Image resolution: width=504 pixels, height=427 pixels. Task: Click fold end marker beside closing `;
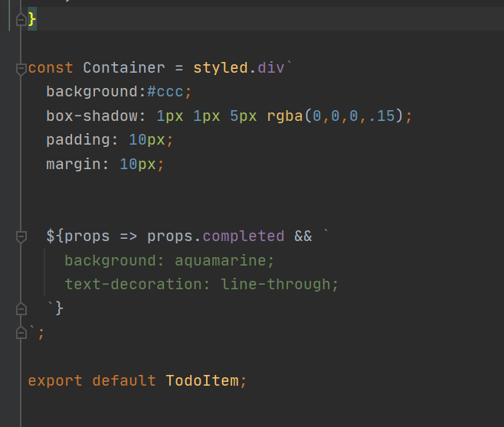[21, 333]
